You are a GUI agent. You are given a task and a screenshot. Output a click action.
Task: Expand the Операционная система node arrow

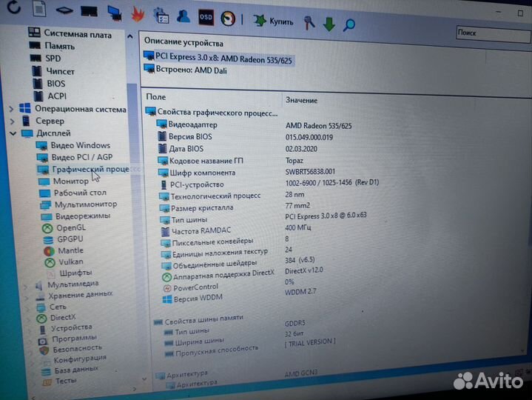coord(11,109)
